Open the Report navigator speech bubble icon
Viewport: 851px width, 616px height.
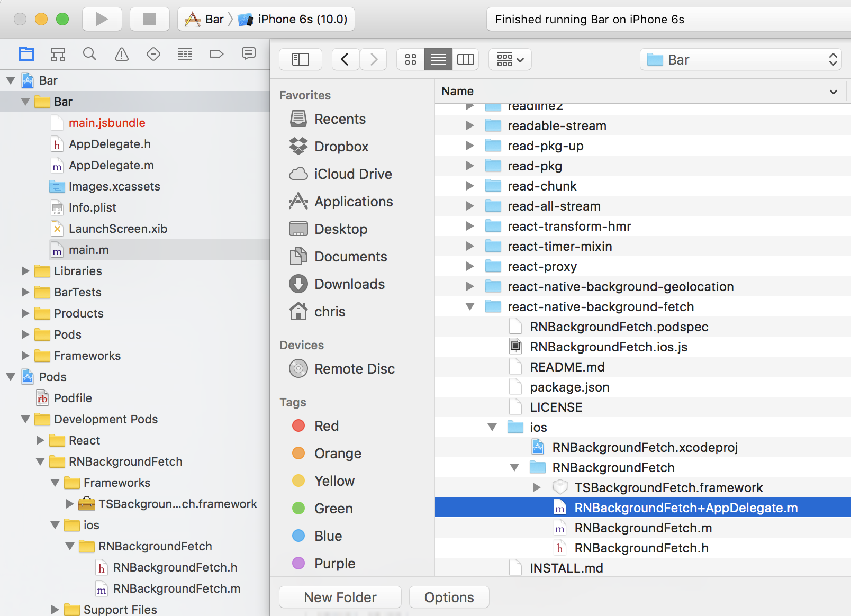tap(249, 54)
